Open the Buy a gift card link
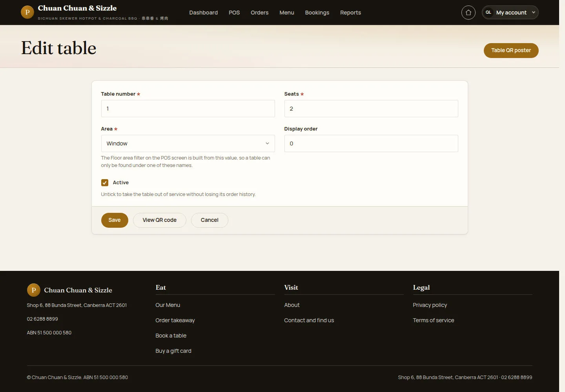This screenshot has width=565, height=392. (x=173, y=351)
